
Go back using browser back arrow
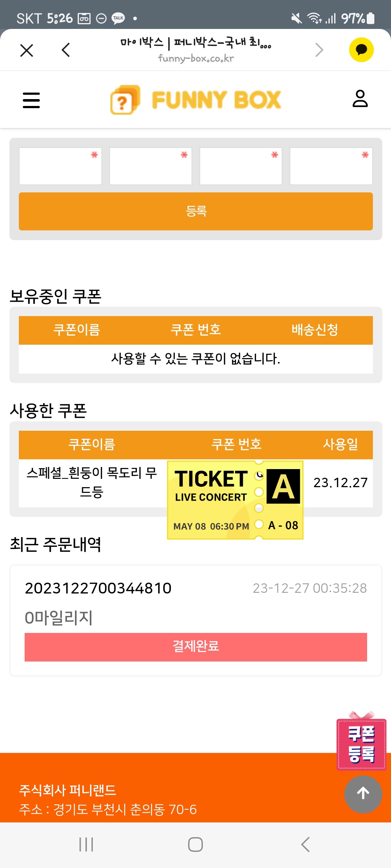tap(66, 50)
